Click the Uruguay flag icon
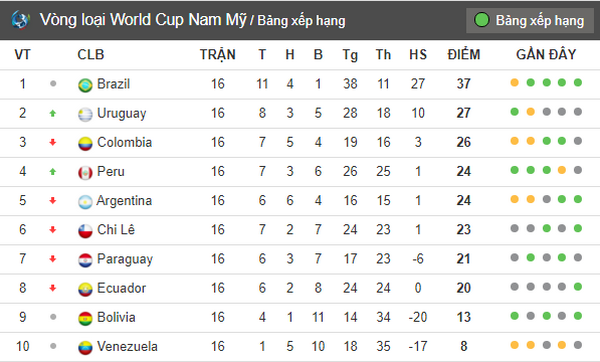600x362 pixels. (85, 114)
